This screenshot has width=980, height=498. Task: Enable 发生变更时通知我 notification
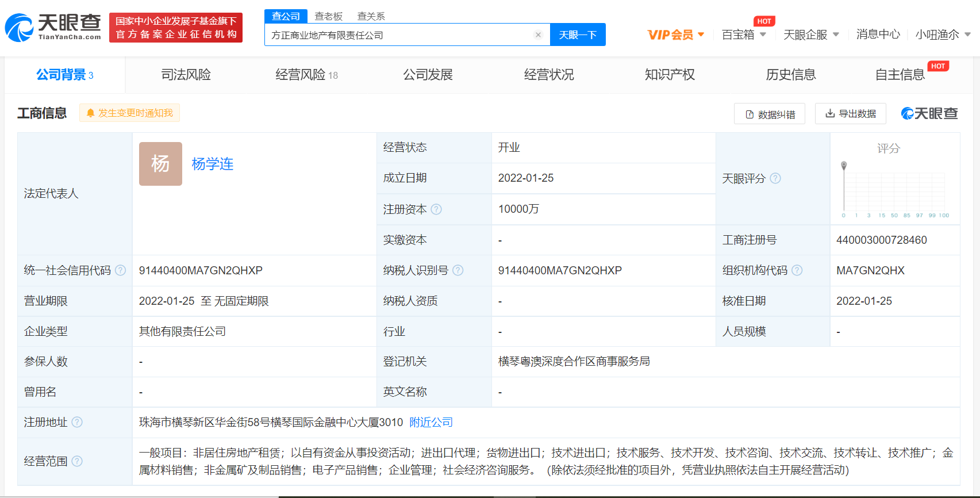pyautogui.click(x=130, y=113)
